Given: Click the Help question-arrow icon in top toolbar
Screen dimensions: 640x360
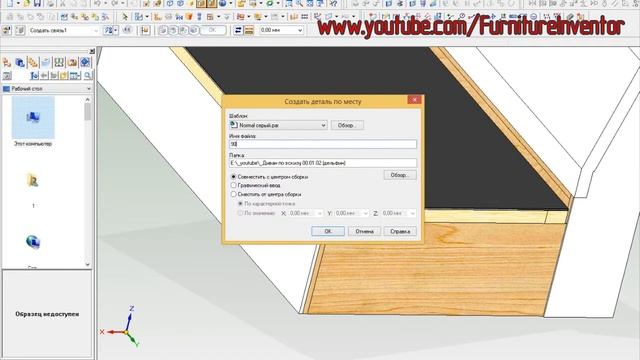Looking at the screenshot, I should pos(333,3).
